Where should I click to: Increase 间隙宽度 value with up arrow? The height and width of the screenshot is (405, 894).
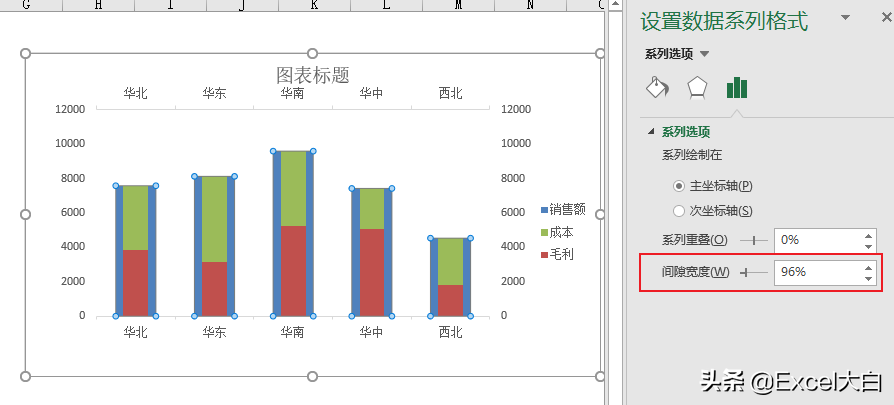(x=868, y=268)
